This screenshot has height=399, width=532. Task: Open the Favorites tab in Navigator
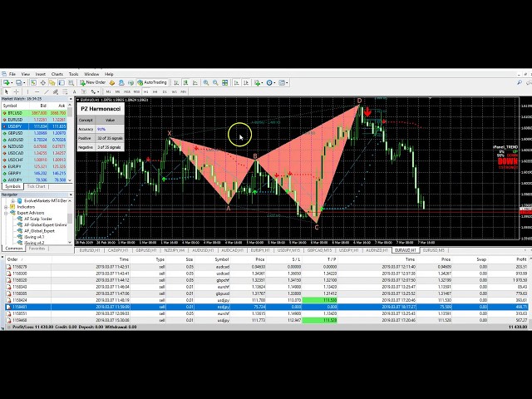point(37,248)
